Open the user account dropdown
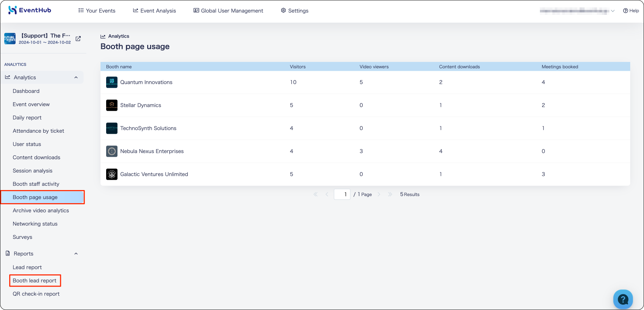 (577, 11)
